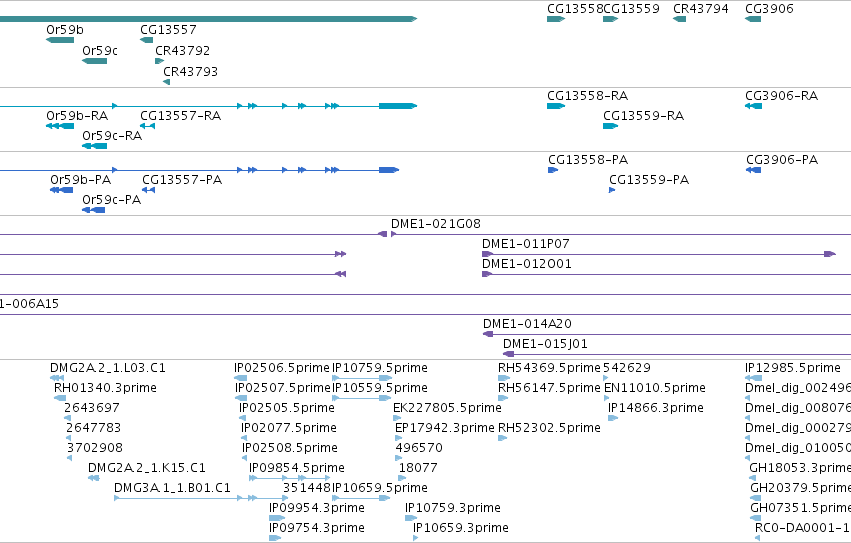The height and width of the screenshot is (543, 851).
Task: Click the CG13557-RA transcript label
Action: (180, 116)
